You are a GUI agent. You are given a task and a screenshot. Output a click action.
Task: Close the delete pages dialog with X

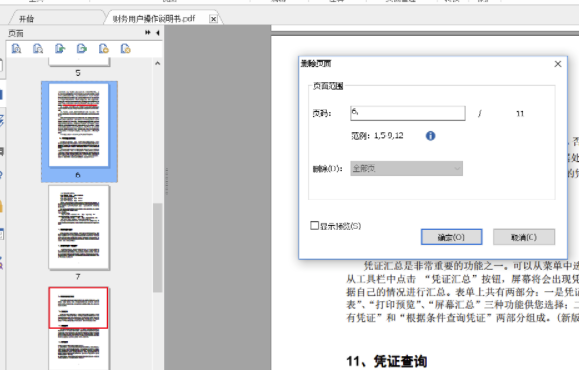tap(558, 64)
